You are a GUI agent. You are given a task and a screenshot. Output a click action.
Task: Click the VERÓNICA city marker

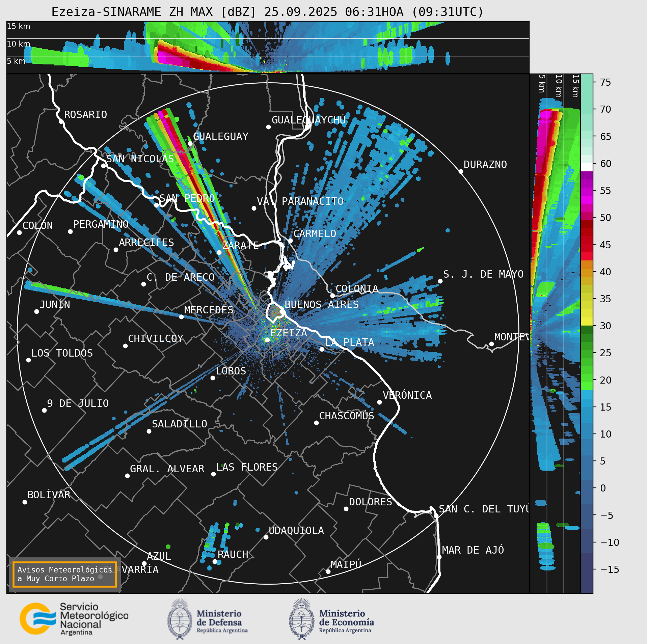[379, 402]
